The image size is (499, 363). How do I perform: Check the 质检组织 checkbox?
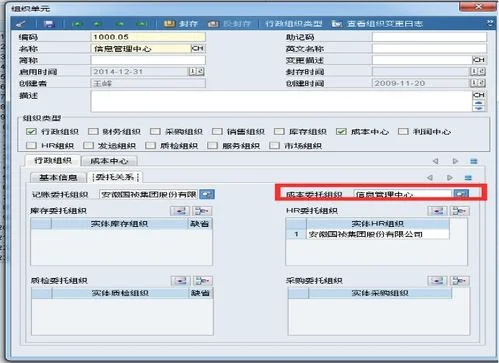(150, 145)
